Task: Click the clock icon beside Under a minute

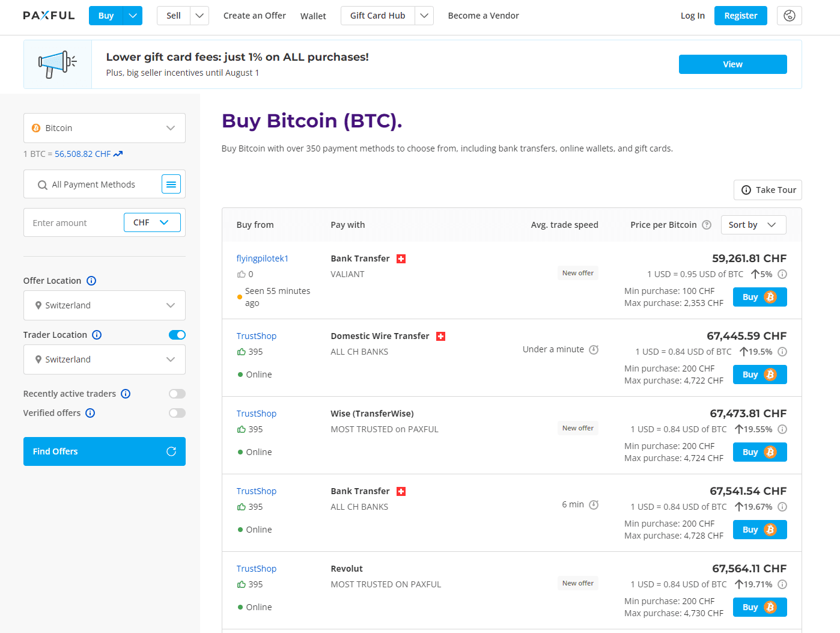Action: click(594, 349)
